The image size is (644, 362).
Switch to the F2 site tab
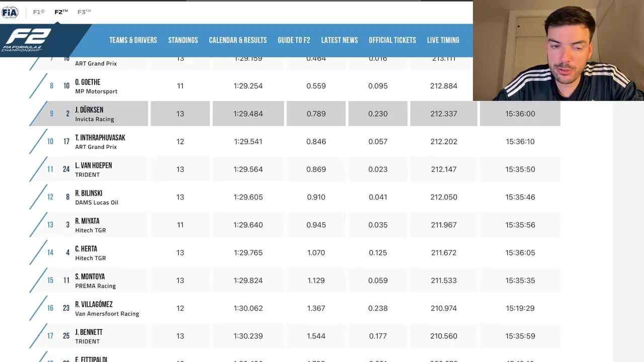tap(61, 12)
